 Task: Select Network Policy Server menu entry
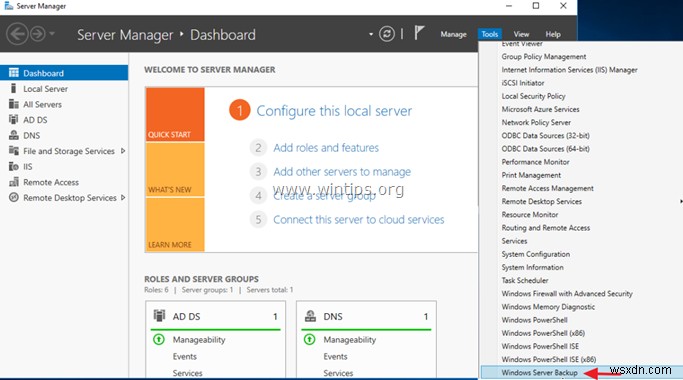536,122
